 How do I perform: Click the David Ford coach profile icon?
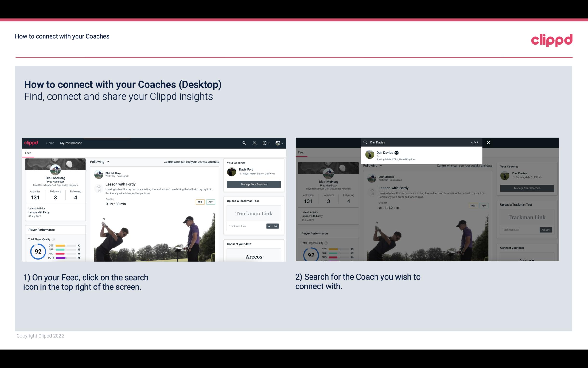(x=232, y=172)
